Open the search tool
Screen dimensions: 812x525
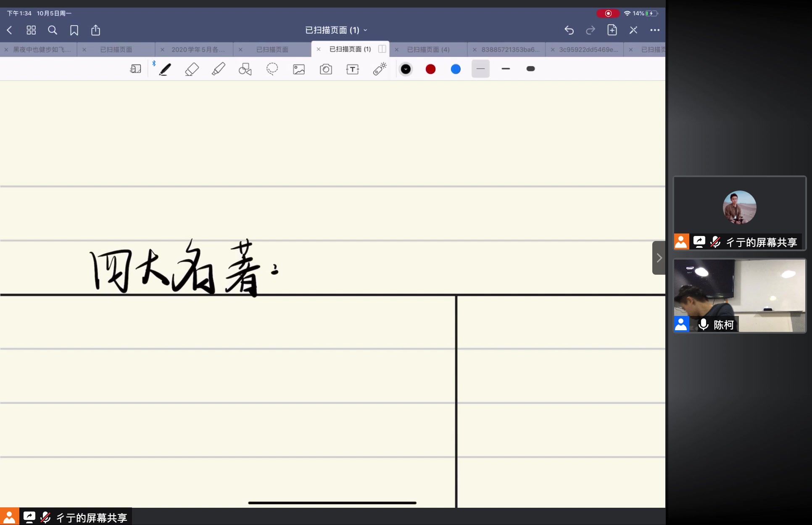click(x=53, y=30)
